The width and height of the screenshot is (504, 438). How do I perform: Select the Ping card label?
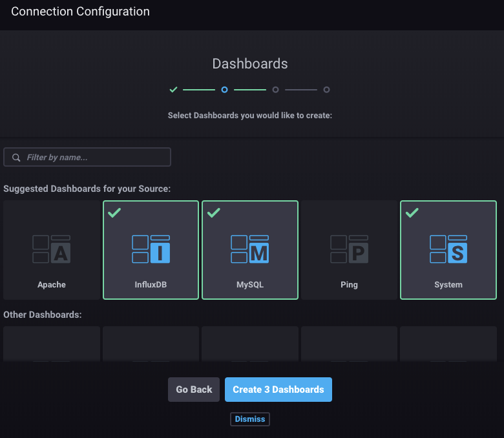click(349, 285)
